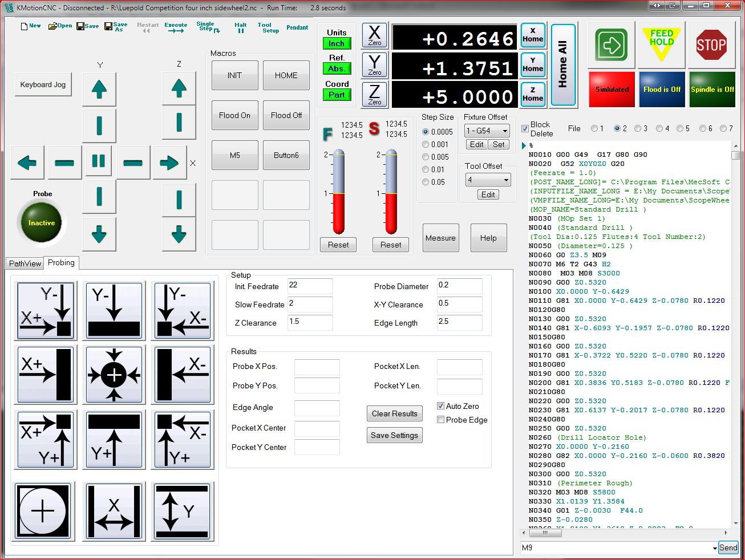Click the green cycle start arrow icon
This screenshot has height=560, width=745.
(x=611, y=45)
